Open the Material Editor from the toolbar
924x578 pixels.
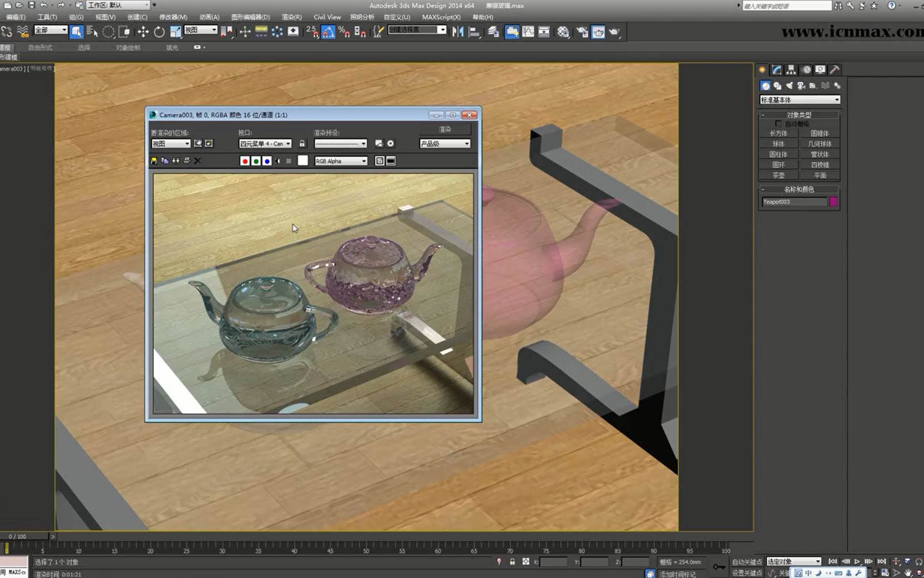[563, 32]
